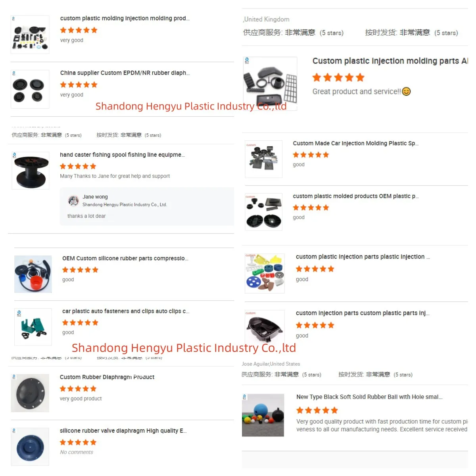The height and width of the screenshot is (476, 476).
Task: Click the EPDM/NR rubber diaphragm product image
Action: [x=30, y=89]
